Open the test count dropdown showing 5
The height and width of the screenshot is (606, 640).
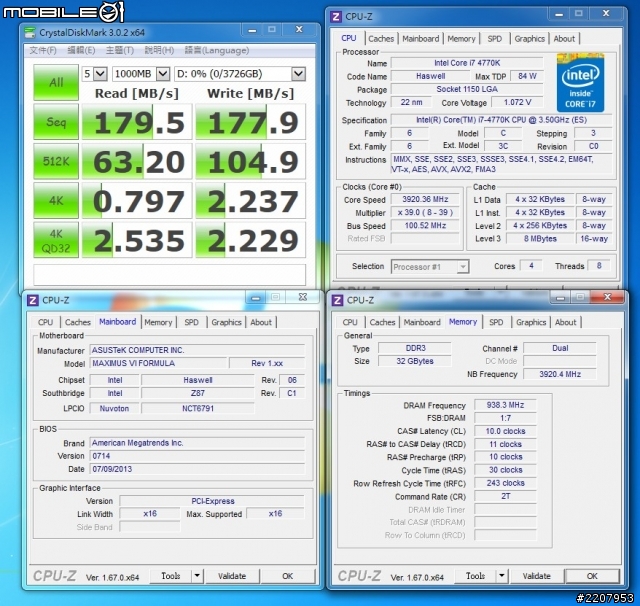pyautogui.click(x=95, y=74)
